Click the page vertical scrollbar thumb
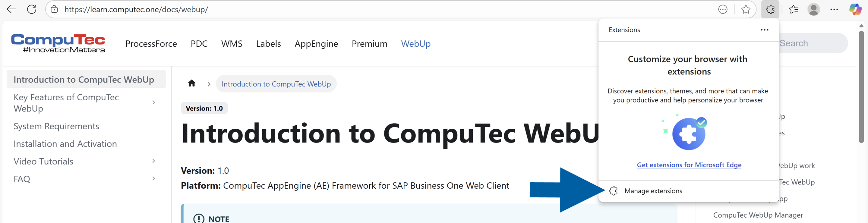This screenshot has width=868, height=223. (x=861, y=87)
